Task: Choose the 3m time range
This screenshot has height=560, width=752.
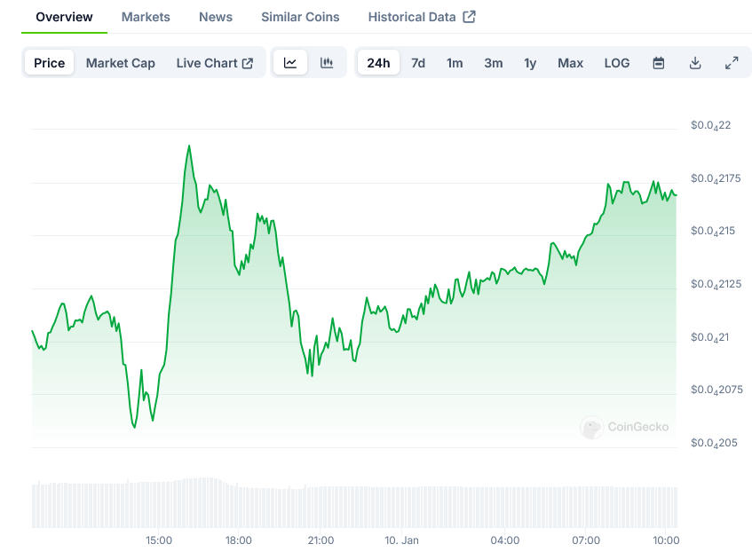Action: (494, 63)
